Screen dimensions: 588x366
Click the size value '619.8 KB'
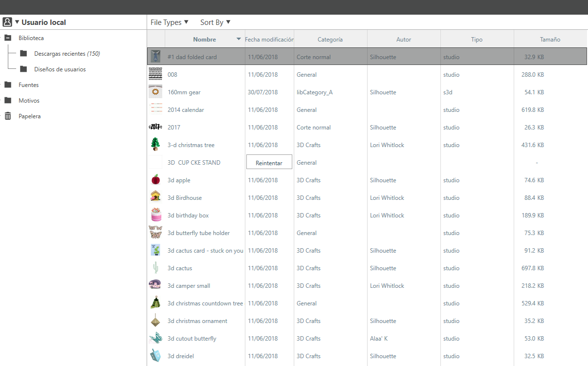tap(533, 110)
